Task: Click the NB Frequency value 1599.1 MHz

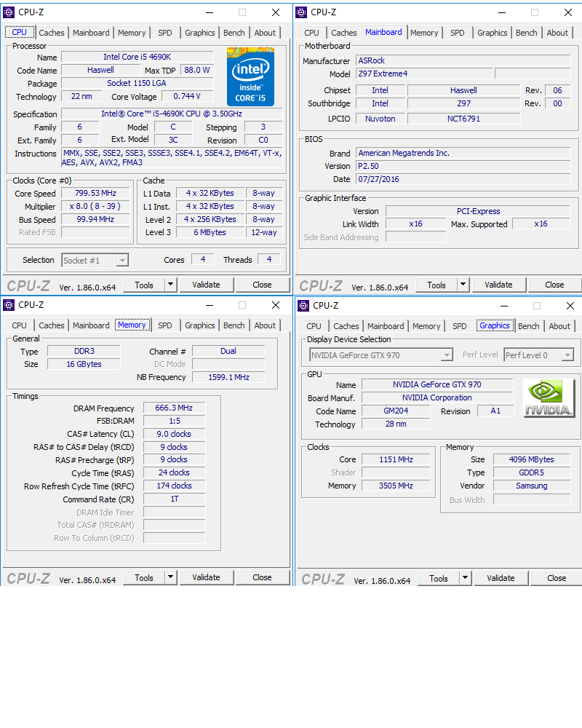Action: pyautogui.click(x=229, y=377)
